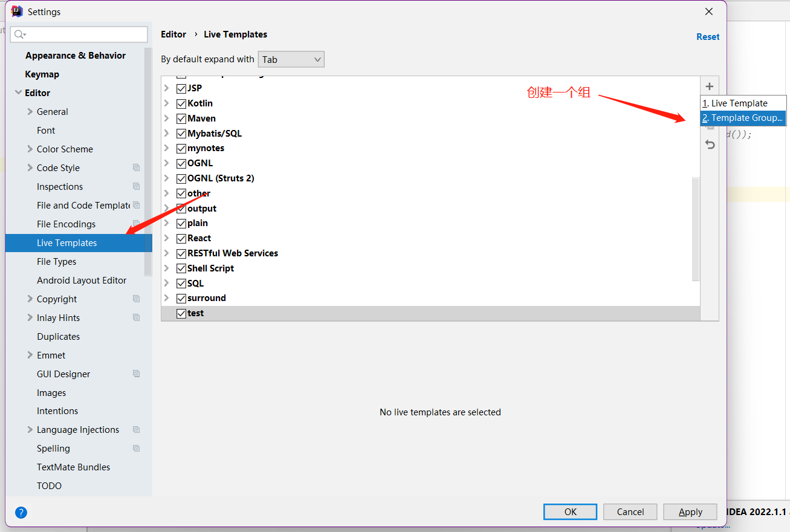Screen dimensions: 790x532
Task: Click the plus add template icon
Action: pos(710,86)
